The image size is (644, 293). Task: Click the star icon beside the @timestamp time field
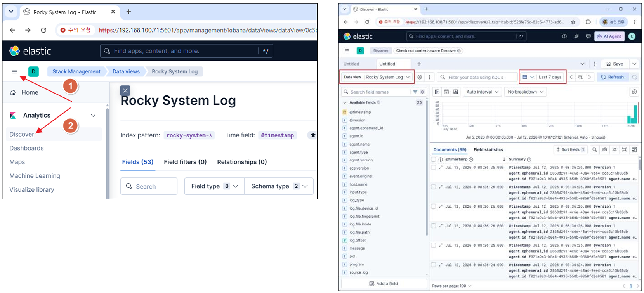[x=312, y=135]
